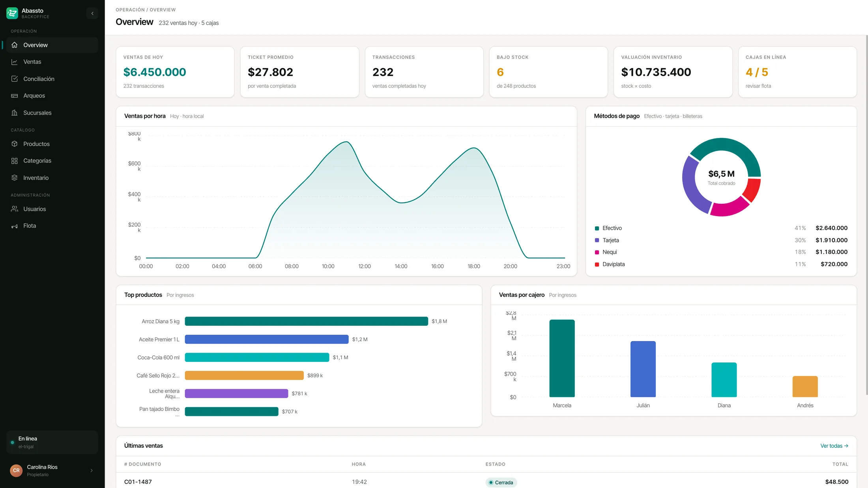The width and height of the screenshot is (868, 488).
Task: Click the Tarjeta amount $1.910.000
Action: (x=832, y=240)
